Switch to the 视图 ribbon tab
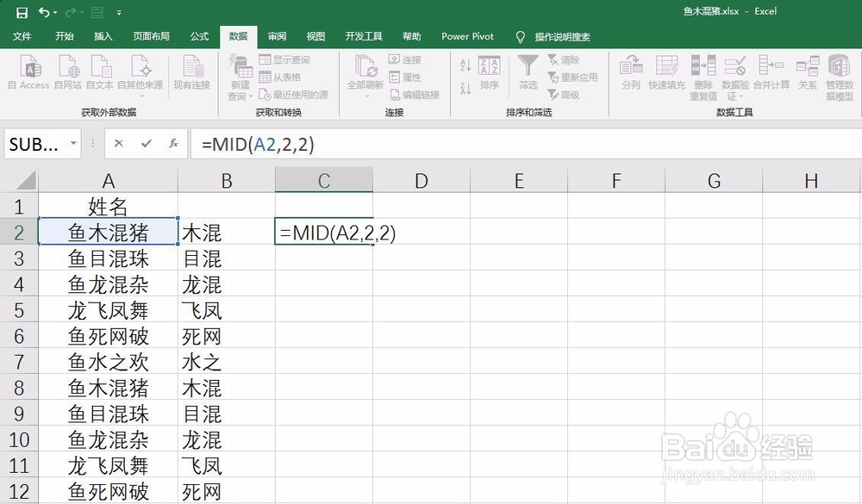This screenshot has width=862, height=504. point(315,36)
